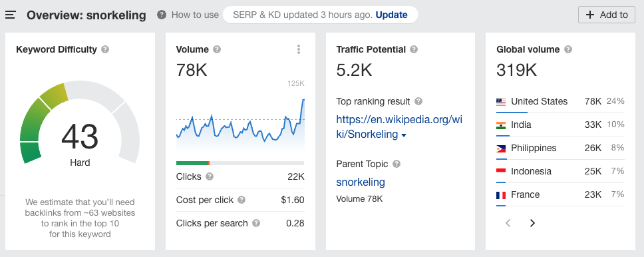
Task: Select the 319K global volume value
Action: tap(517, 70)
